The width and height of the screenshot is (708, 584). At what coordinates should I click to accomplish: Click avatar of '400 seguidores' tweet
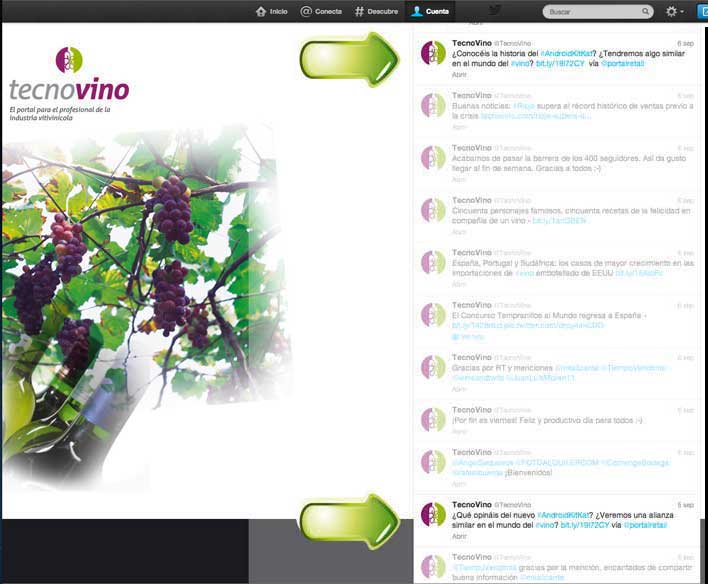click(x=433, y=158)
